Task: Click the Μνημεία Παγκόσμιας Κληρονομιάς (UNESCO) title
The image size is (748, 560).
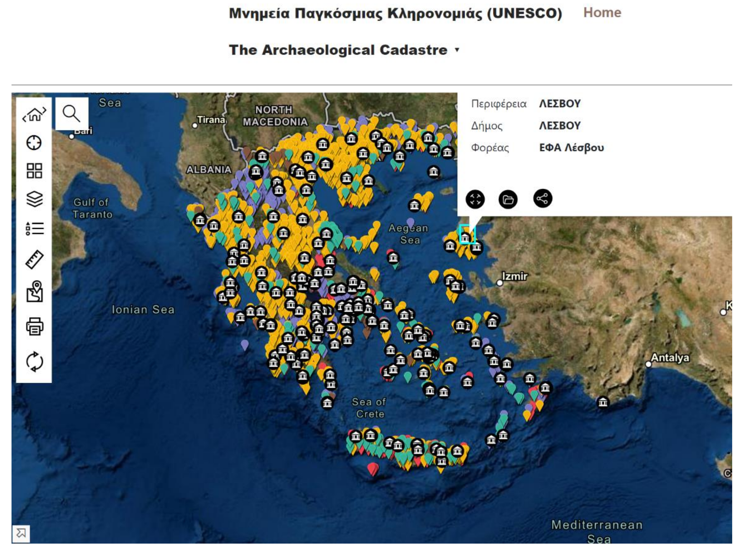Action: [395, 14]
